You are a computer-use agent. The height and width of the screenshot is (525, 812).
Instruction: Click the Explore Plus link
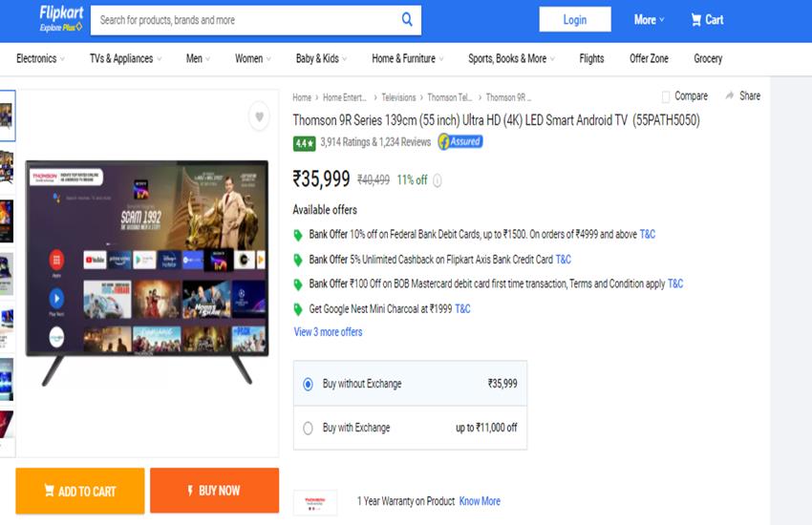coord(60,28)
